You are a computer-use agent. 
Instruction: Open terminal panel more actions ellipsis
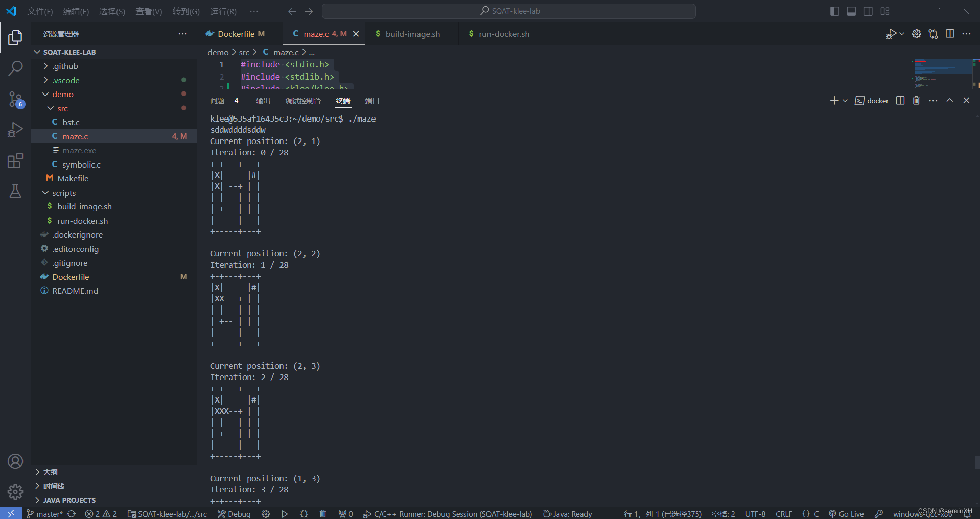point(933,101)
